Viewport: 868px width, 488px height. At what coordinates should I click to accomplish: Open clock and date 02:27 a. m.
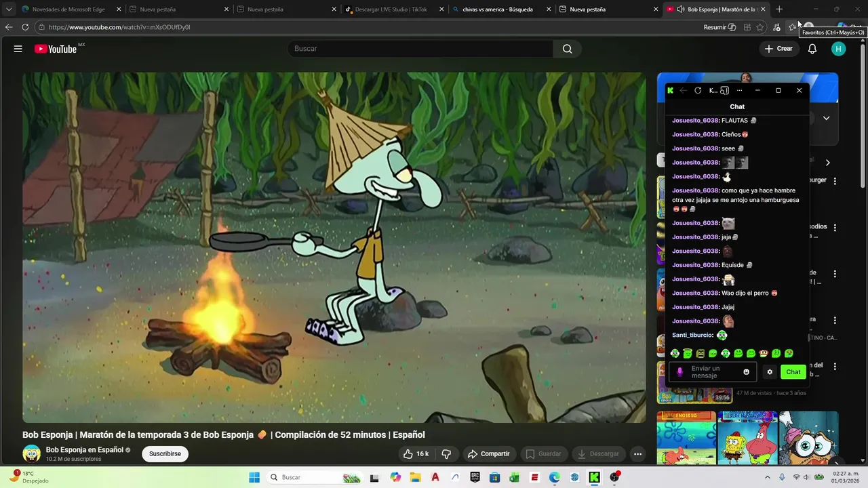point(844,477)
